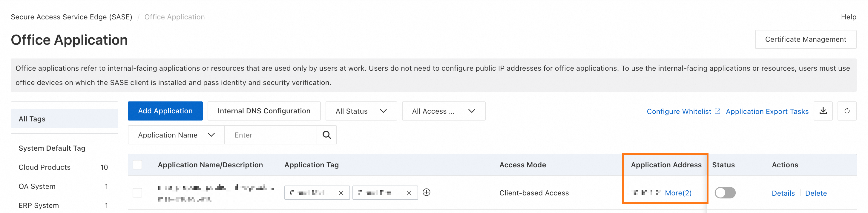Open the Application Name search-type dropdown
This screenshot has height=213, width=868.
(x=176, y=135)
